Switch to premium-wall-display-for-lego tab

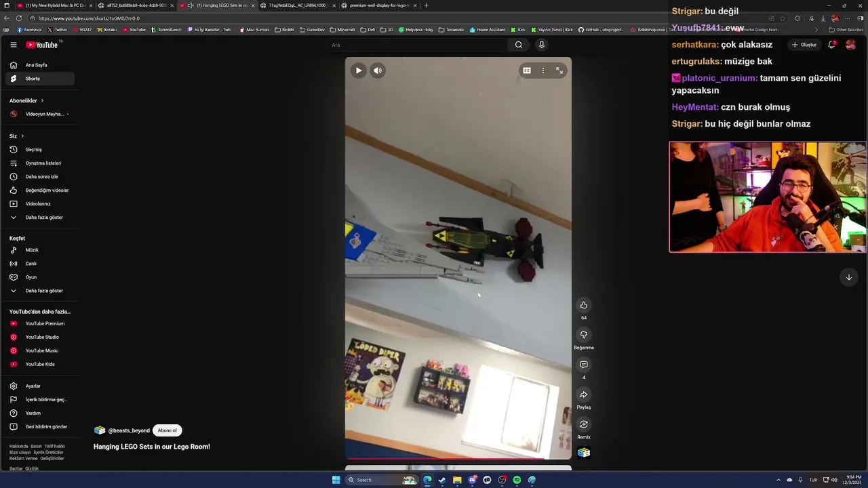tap(378, 5)
